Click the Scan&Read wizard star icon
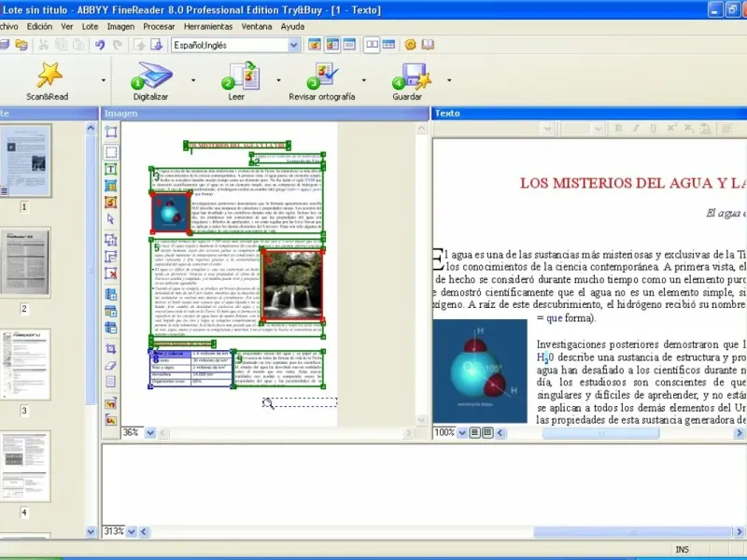 point(49,76)
